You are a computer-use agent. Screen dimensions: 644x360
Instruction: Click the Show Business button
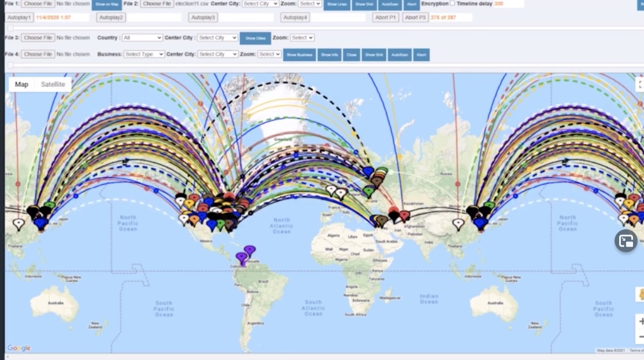tap(299, 55)
